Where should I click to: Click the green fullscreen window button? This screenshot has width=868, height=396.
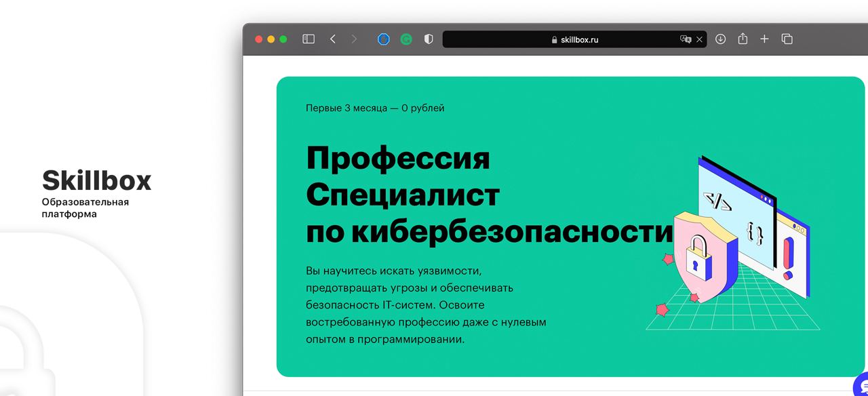[283, 39]
